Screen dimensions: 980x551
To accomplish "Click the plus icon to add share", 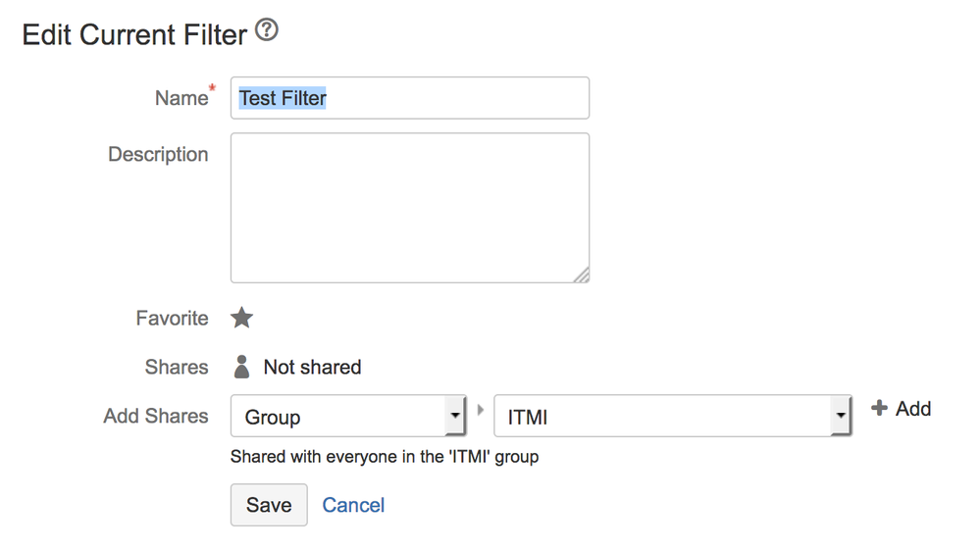I will (880, 408).
